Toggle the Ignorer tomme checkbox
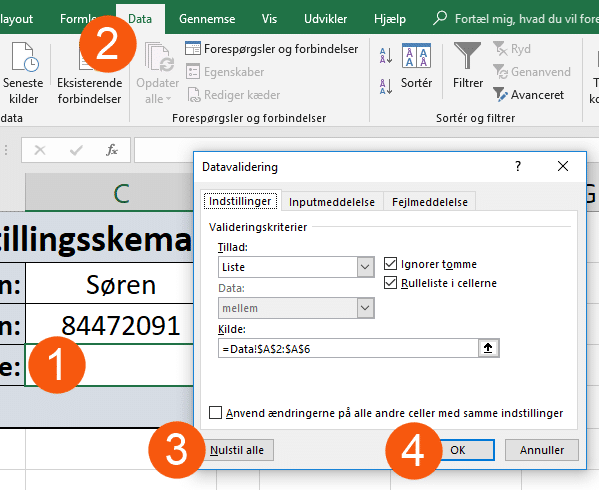The width and height of the screenshot is (599, 490). point(390,264)
